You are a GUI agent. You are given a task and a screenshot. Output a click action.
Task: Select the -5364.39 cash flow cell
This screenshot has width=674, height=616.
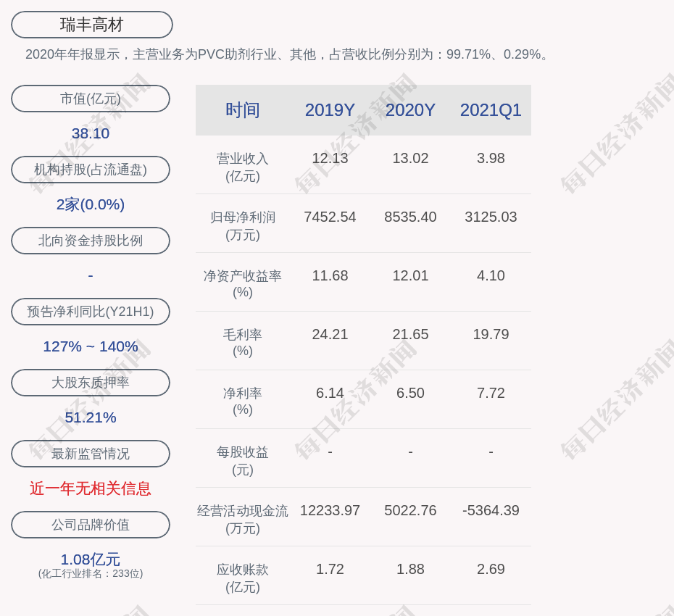491,510
